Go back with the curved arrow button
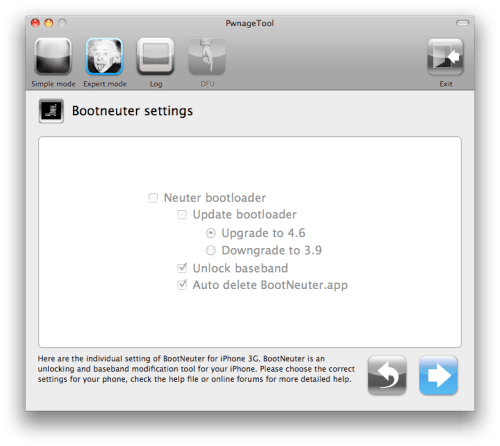Image resolution: width=500 pixels, height=446 pixels. tap(387, 375)
